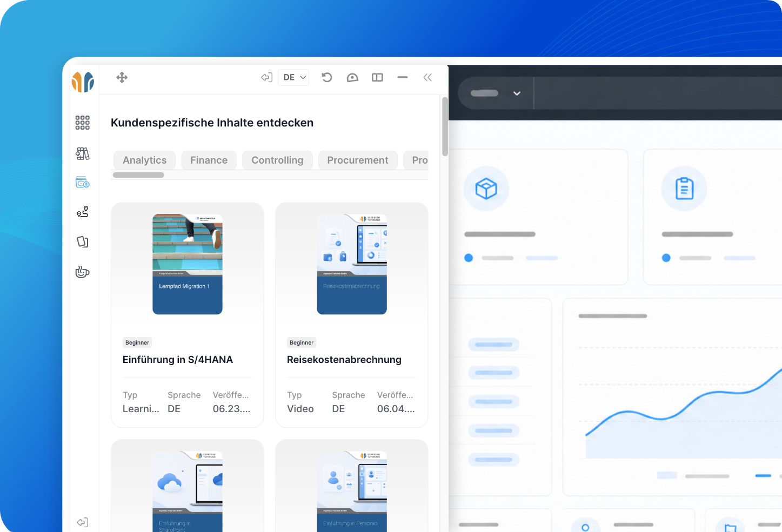Viewport: 782px width, 532px height.
Task: Open the DE language dropdown
Action: point(293,77)
